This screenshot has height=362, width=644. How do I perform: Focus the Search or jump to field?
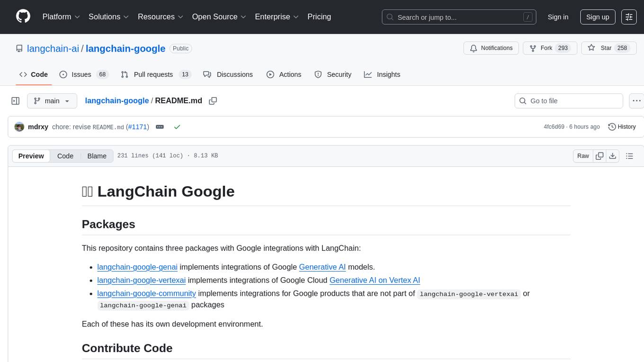[x=459, y=17]
